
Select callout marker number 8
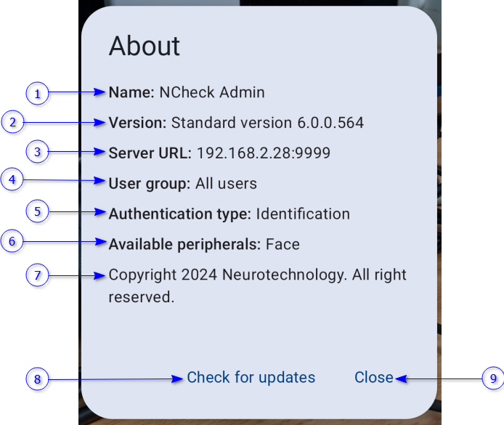[x=37, y=379]
